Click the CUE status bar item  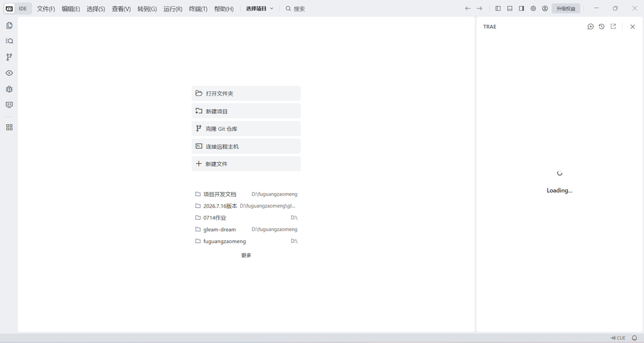pyautogui.click(x=618, y=338)
